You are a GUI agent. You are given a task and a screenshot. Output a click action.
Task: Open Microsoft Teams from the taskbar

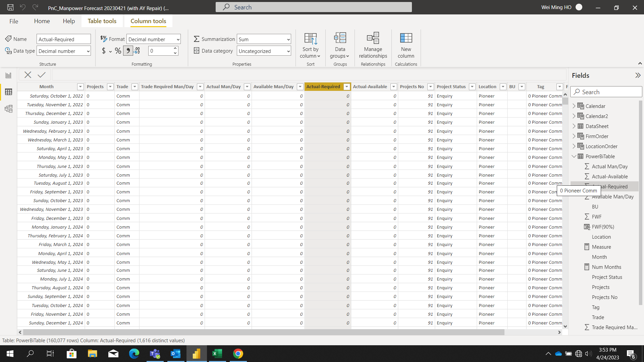pos(155,354)
